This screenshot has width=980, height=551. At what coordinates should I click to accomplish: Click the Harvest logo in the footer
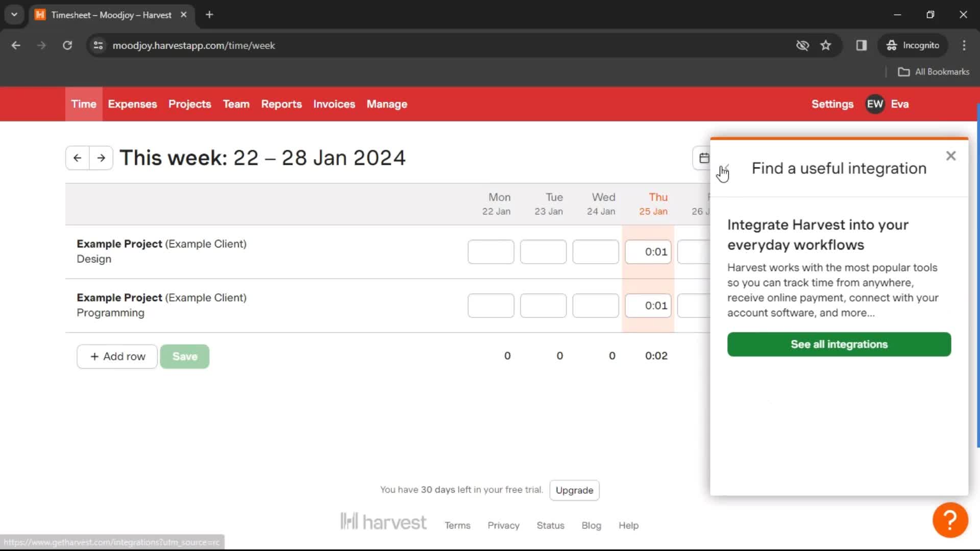coord(383,522)
